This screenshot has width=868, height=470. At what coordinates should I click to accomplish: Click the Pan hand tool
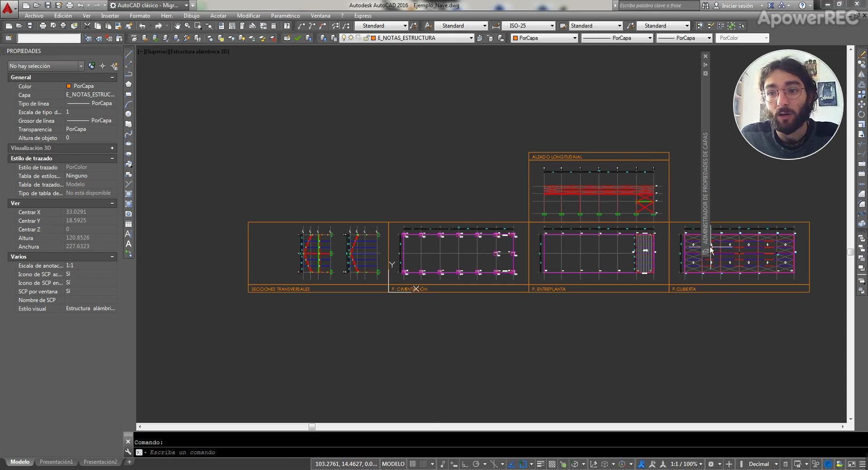(177, 26)
